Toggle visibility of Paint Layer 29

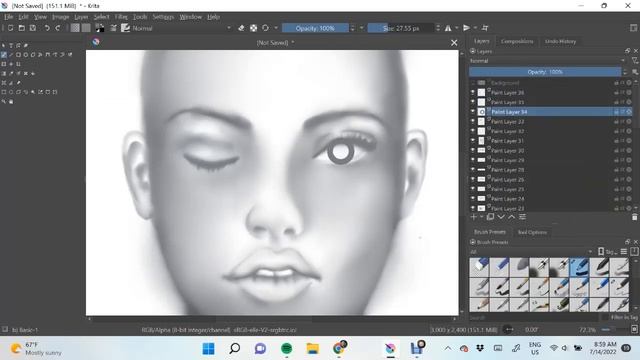pyautogui.click(x=473, y=160)
